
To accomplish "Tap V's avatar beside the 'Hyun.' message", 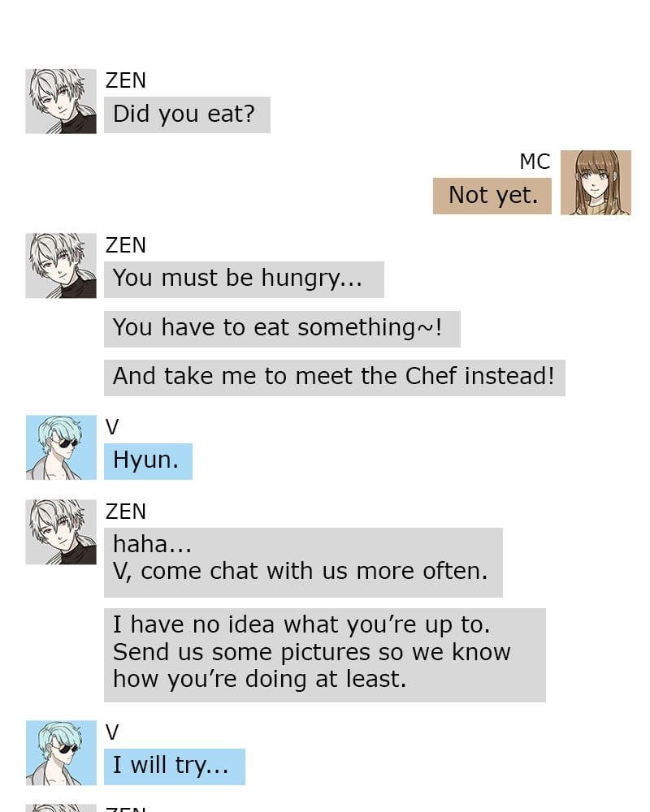I will [x=61, y=447].
